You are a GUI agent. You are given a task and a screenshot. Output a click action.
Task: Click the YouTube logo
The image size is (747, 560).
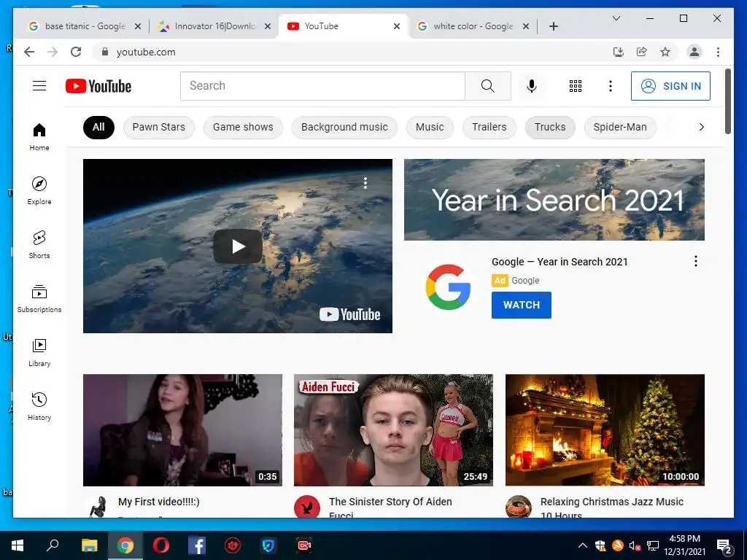pyautogui.click(x=98, y=86)
